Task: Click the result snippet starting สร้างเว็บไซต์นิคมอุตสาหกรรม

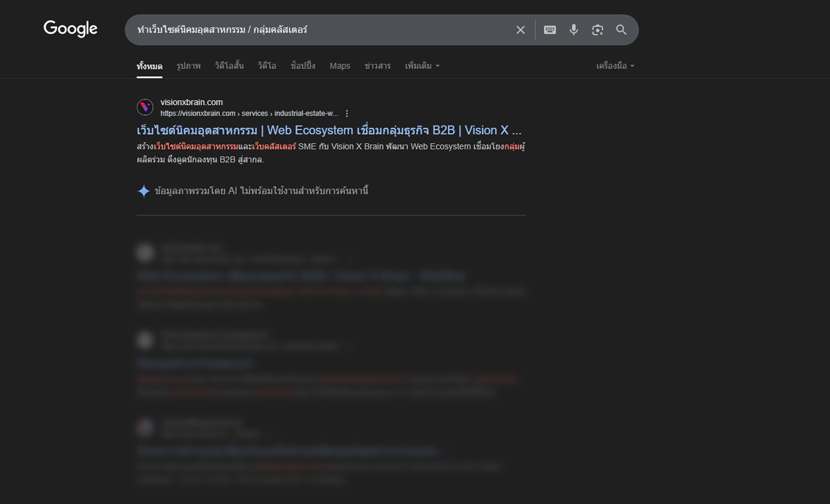Action: (331, 153)
